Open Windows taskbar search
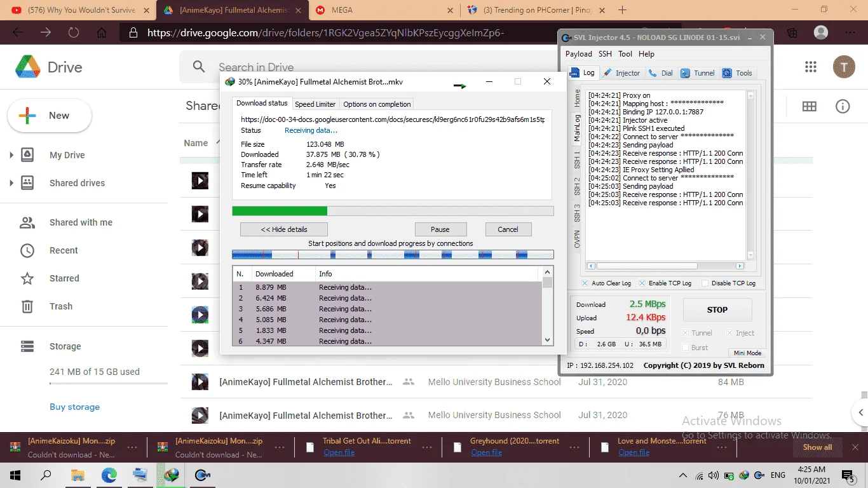This screenshot has height=488, width=868. pos(46,475)
